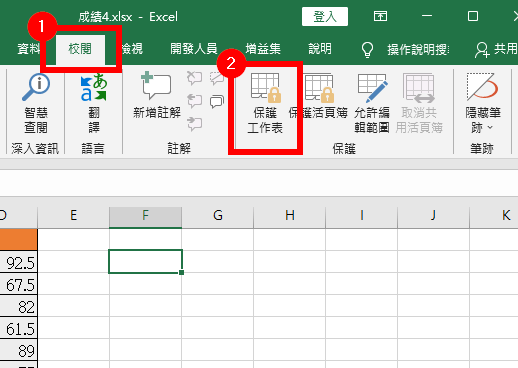
Task: Select column F header
Action: tap(145, 215)
